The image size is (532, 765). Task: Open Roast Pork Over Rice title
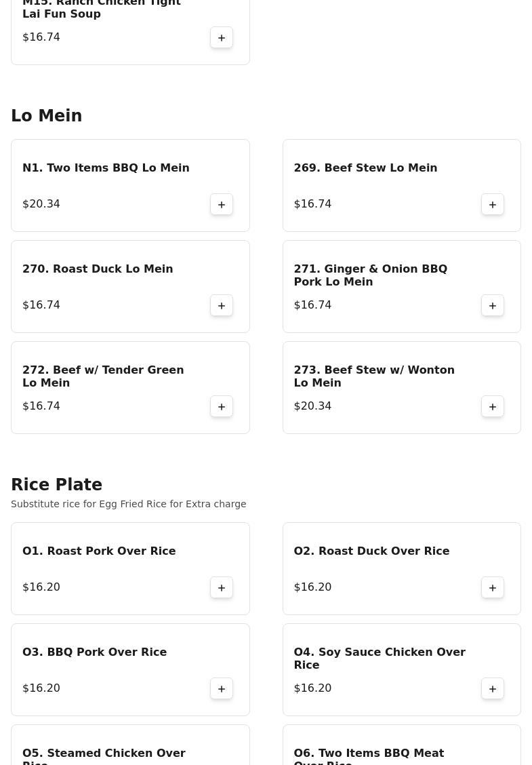point(99,551)
